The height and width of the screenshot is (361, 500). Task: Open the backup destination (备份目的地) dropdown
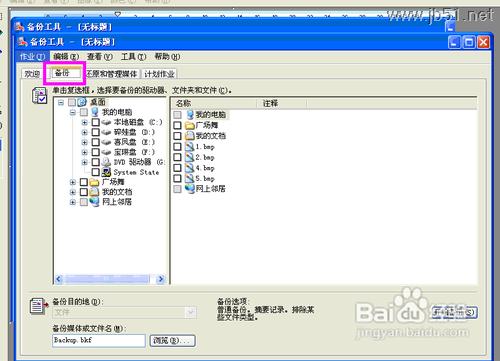tap(191, 312)
